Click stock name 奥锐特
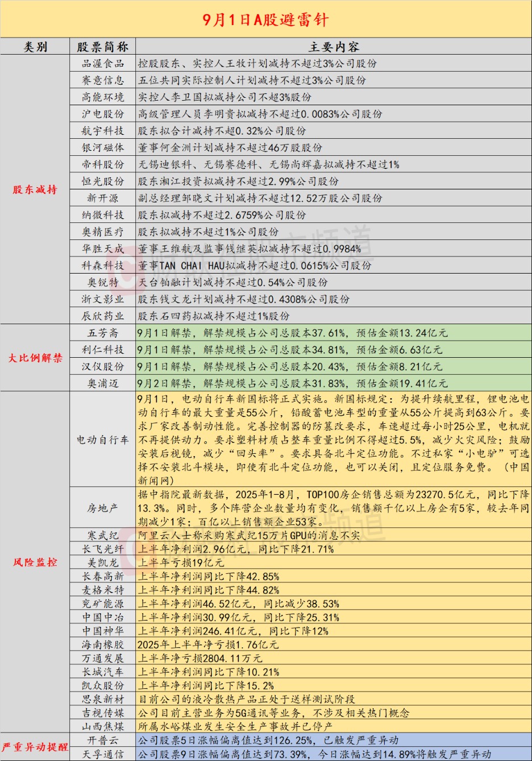The image size is (532, 761). tap(103, 282)
